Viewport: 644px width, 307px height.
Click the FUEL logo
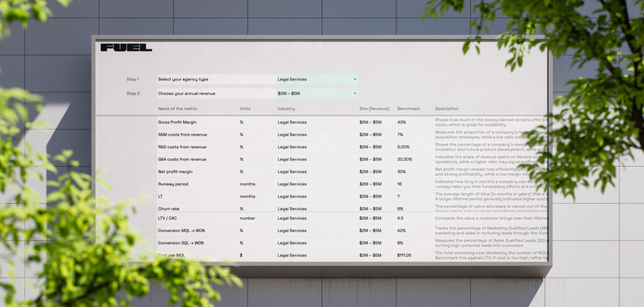tap(126, 48)
